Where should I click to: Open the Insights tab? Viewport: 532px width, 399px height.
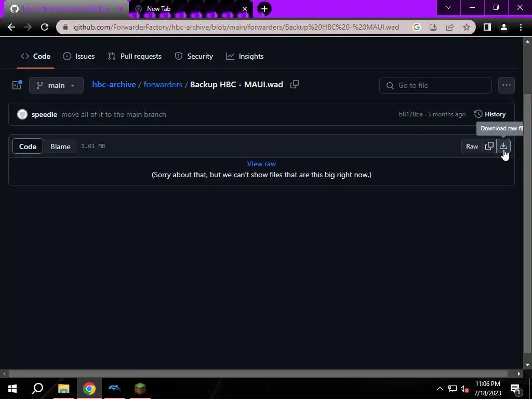[245, 56]
